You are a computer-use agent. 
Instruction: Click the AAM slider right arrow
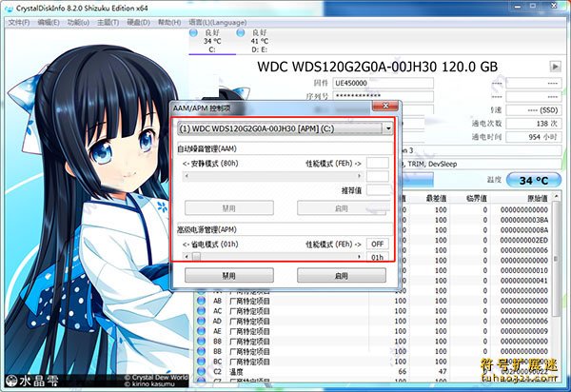359,176
